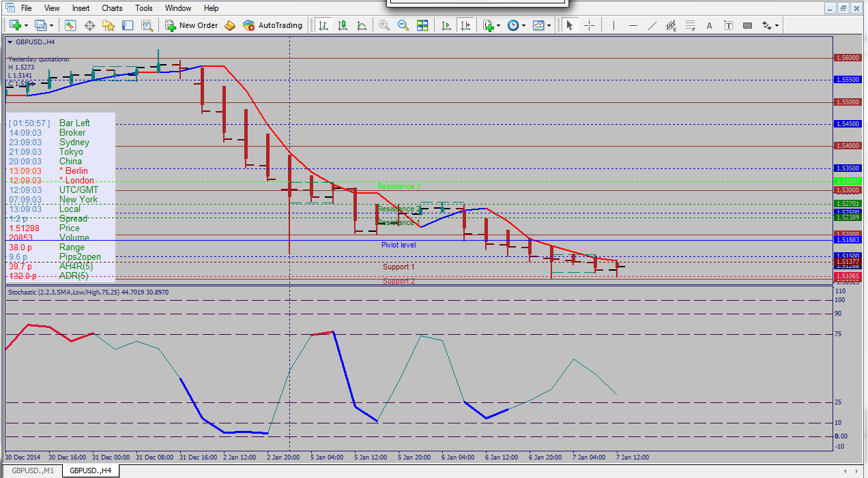
Task: Open the Periods clock icon
Action: 512,25
